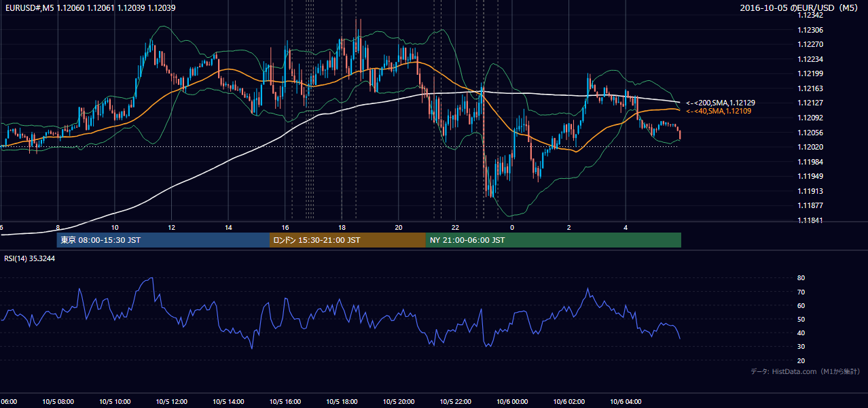Click price level 1.12163 on the axis
This screenshot has width=868, height=408.
click(x=810, y=88)
